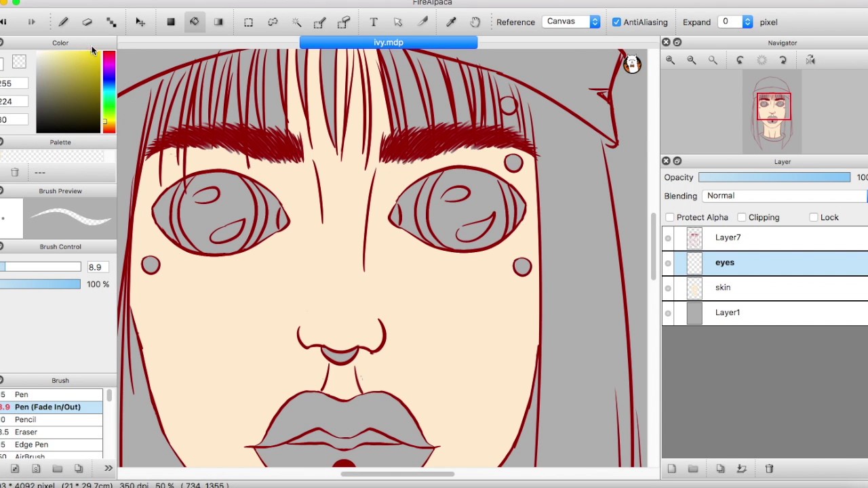868x488 pixels.
Task: Fit view with Navigator plain magnifier
Action: click(713, 60)
